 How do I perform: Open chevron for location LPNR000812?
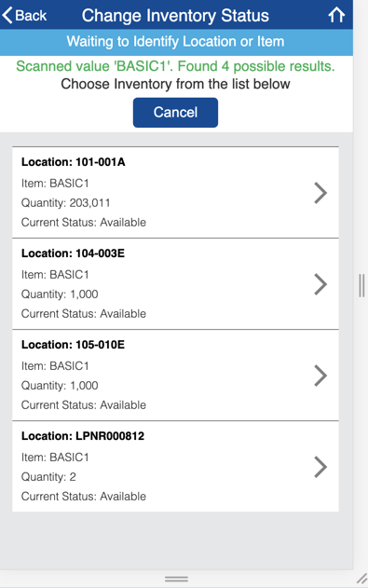click(x=320, y=467)
